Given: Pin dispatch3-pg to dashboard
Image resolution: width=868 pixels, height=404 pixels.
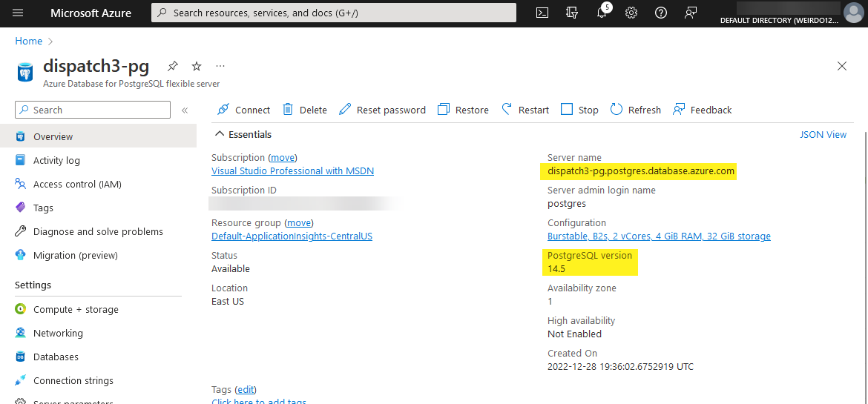Looking at the screenshot, I should [173, 66].
